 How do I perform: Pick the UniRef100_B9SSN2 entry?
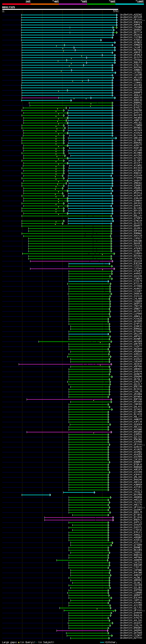tap(131, 67)
